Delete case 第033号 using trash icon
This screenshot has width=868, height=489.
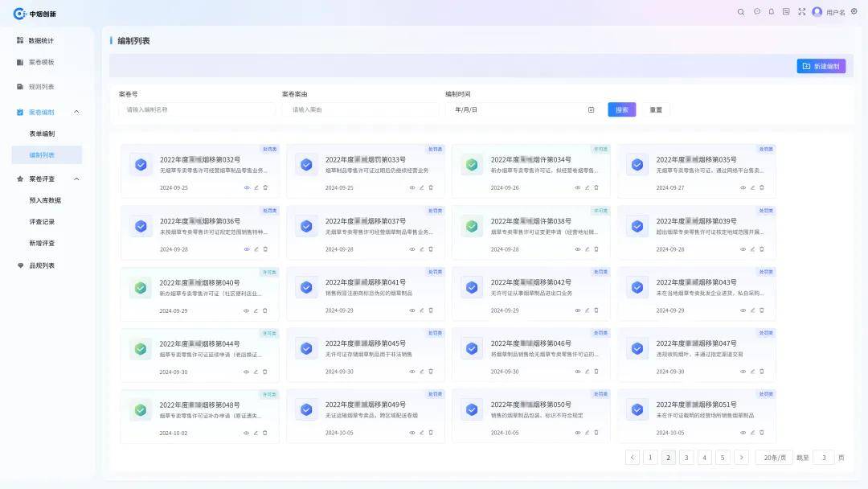[x=431, y=187]
